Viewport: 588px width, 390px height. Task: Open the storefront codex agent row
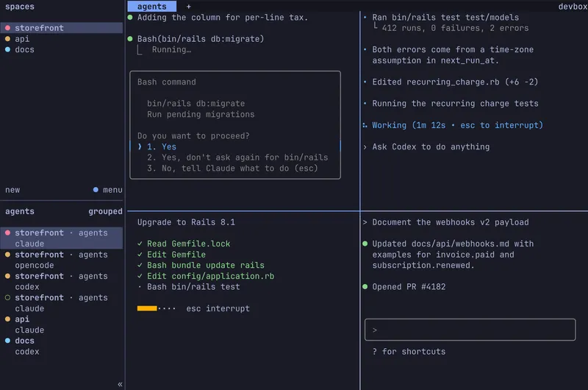62,281
